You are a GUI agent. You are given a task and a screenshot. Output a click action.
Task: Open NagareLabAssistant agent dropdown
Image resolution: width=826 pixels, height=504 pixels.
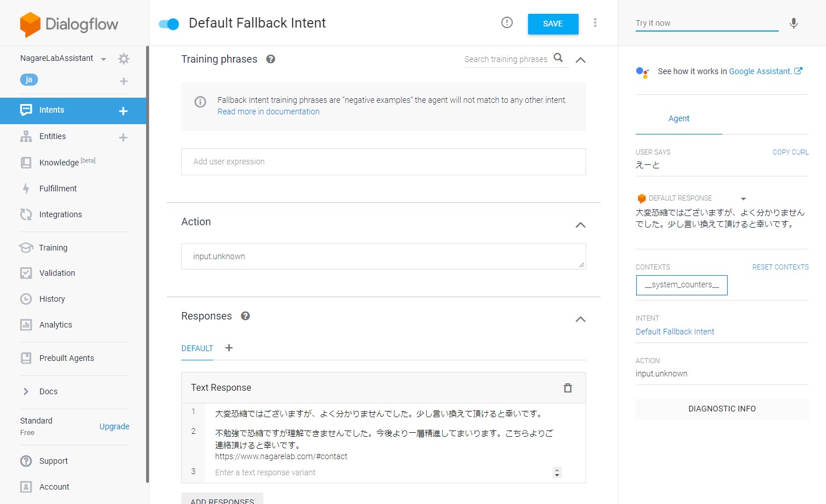click(x=104, y=59)
